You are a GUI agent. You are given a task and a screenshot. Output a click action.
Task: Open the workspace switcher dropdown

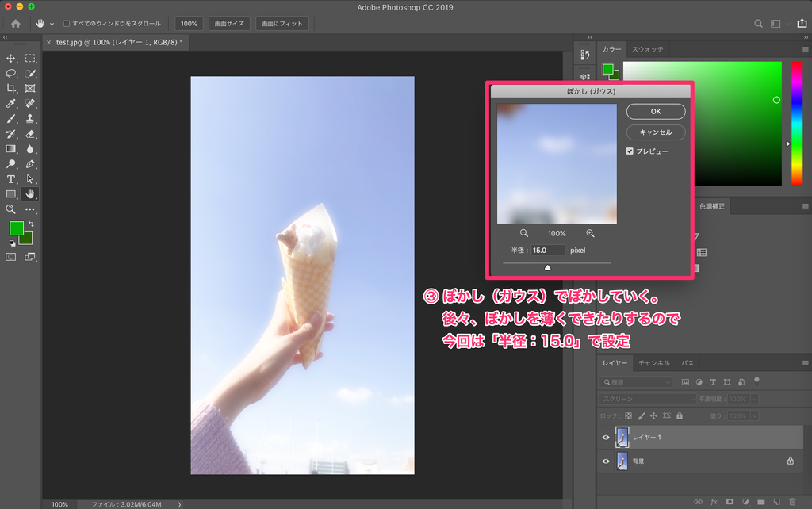point(779,23)
